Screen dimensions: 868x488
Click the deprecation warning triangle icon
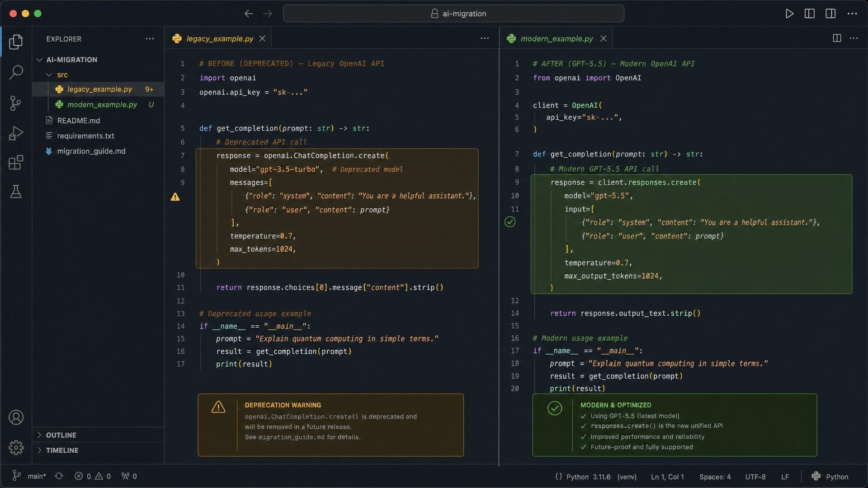click(218, 407)
